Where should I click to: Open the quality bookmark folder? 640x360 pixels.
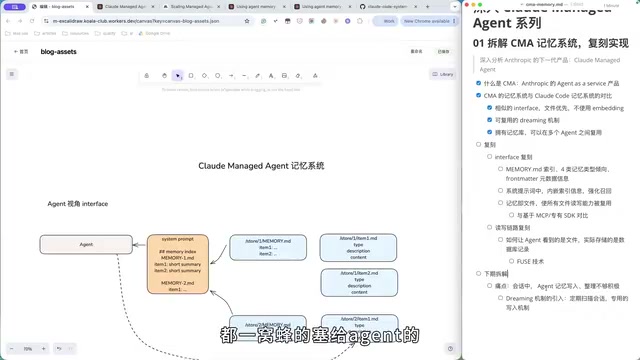pyautogui.click(x=106, y=33)
